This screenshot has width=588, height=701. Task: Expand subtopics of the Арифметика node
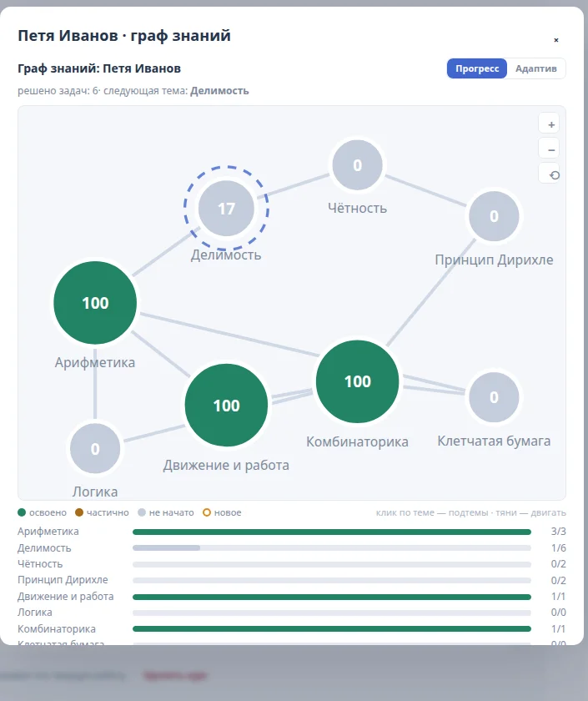click(95, 303)
